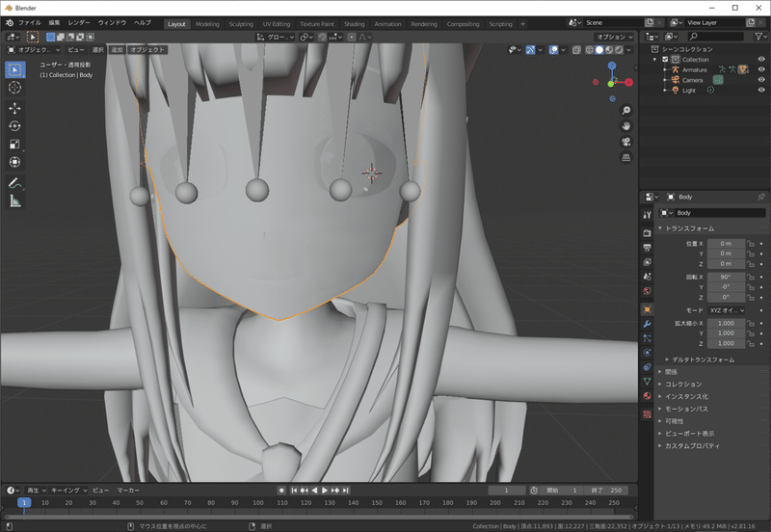Open the オブジェクト menu in viewport header

tap(147, 50)
